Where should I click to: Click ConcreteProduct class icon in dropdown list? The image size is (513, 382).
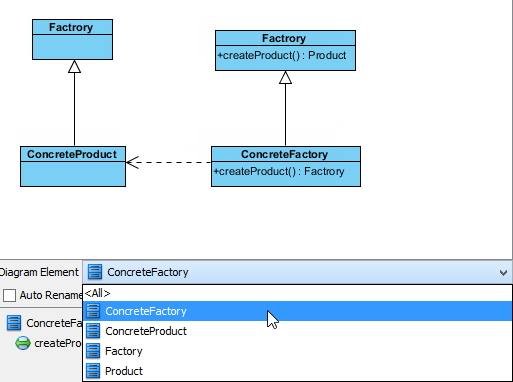click(93, 331)
